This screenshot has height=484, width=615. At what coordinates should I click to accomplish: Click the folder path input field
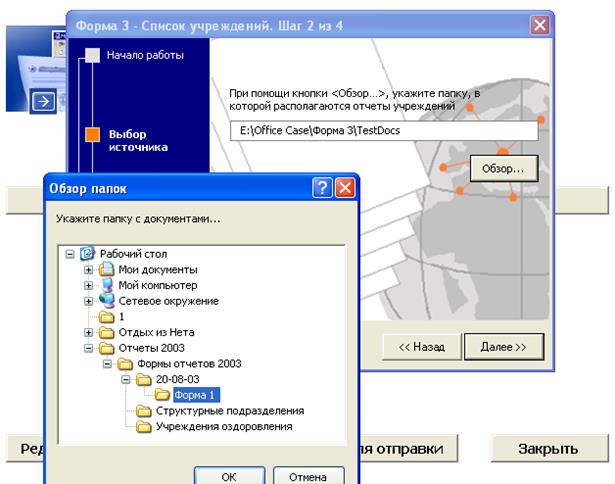(x=384, y=131)
